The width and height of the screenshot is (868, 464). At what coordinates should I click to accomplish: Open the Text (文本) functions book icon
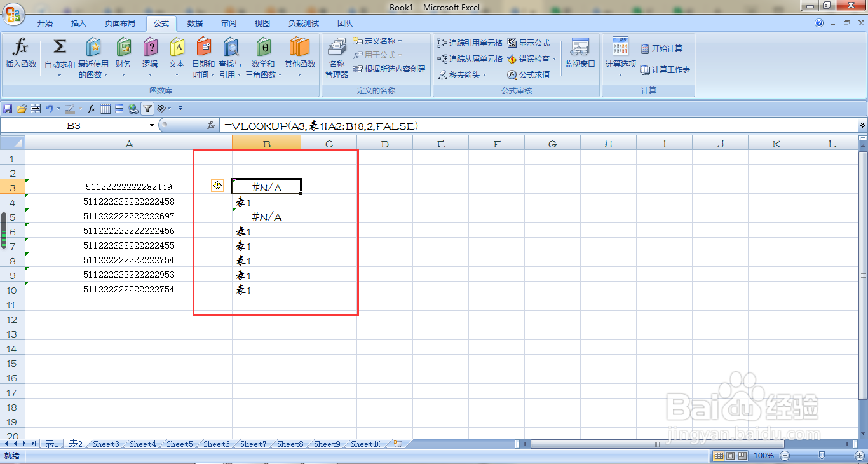177,47
